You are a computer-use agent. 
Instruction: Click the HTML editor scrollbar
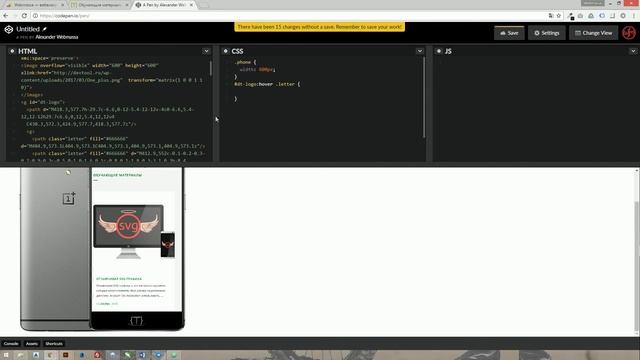[x=211, y=68]
